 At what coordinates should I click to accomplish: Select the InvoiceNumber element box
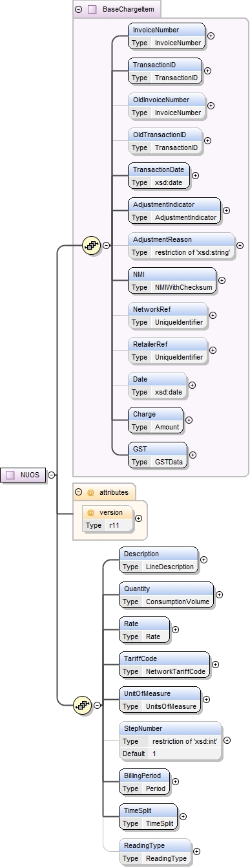click(x=167, y=36)
